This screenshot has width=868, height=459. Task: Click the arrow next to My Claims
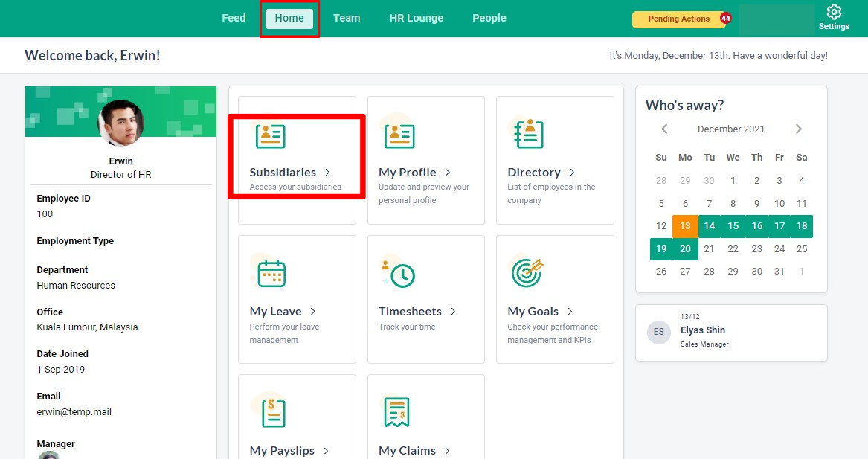tap(447, 451)
